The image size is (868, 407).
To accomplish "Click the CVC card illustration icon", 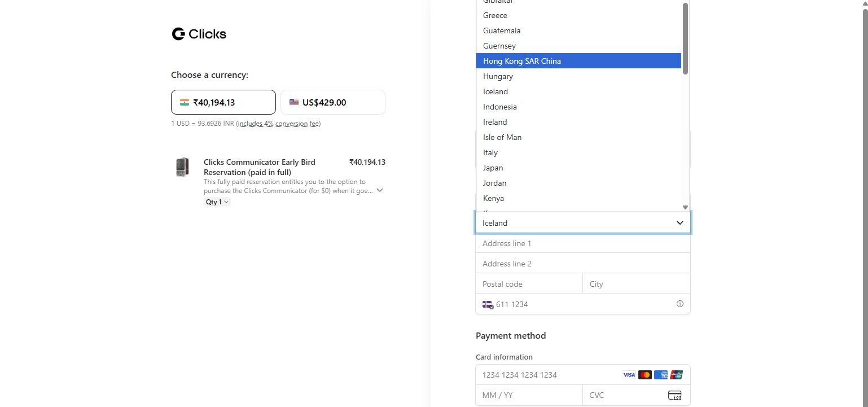I will 674,395.
